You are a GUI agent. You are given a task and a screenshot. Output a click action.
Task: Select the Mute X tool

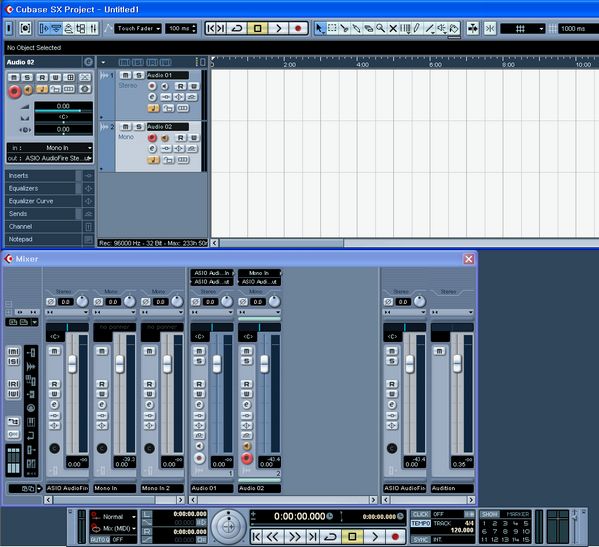(x=393, y=29)
